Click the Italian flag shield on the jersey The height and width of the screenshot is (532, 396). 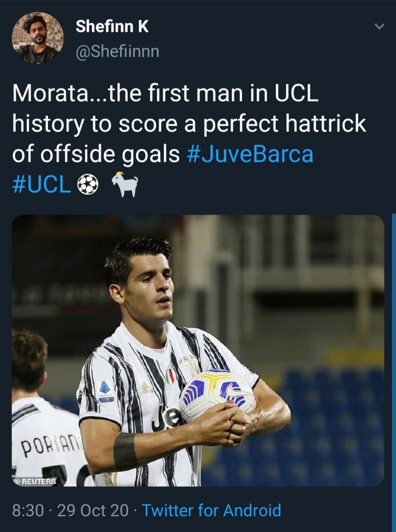pyautogui.click(x=169, y=377)
